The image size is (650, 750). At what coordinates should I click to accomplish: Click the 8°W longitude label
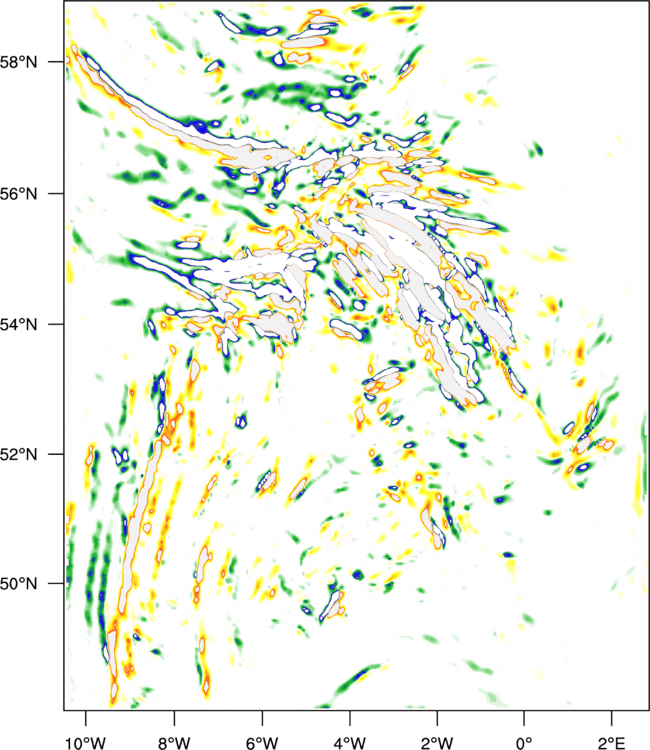pyautogui.click(x=174, y=743)
